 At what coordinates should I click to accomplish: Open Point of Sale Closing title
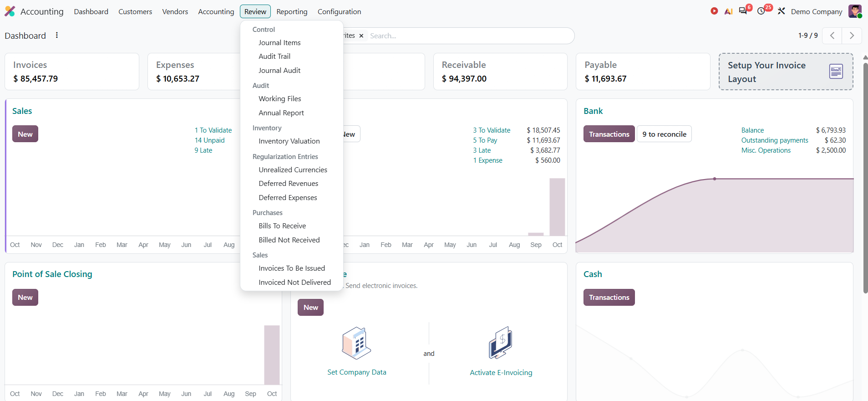52,274
